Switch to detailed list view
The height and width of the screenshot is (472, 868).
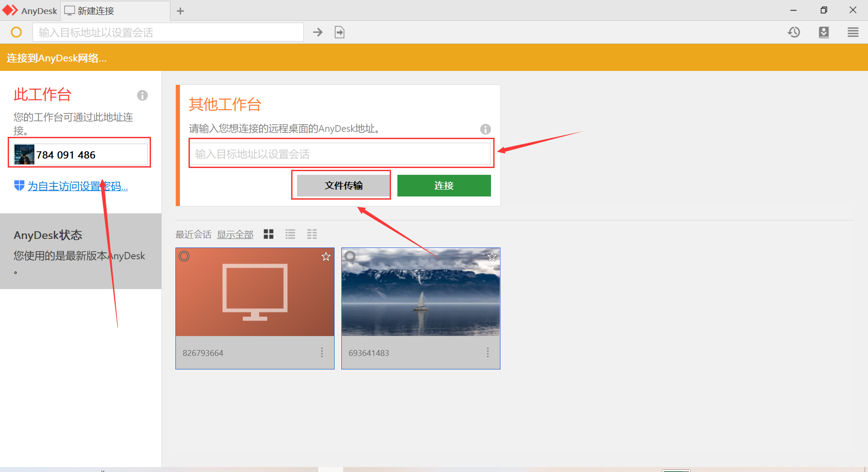tap(312, 234)
